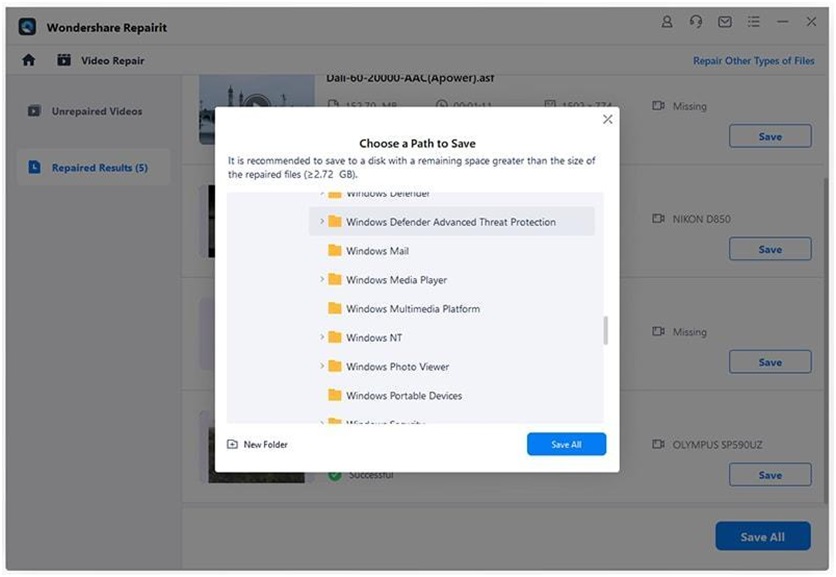Click the Windows Mail folder icon
Screen dimensions: 836x577
point(334,250)
